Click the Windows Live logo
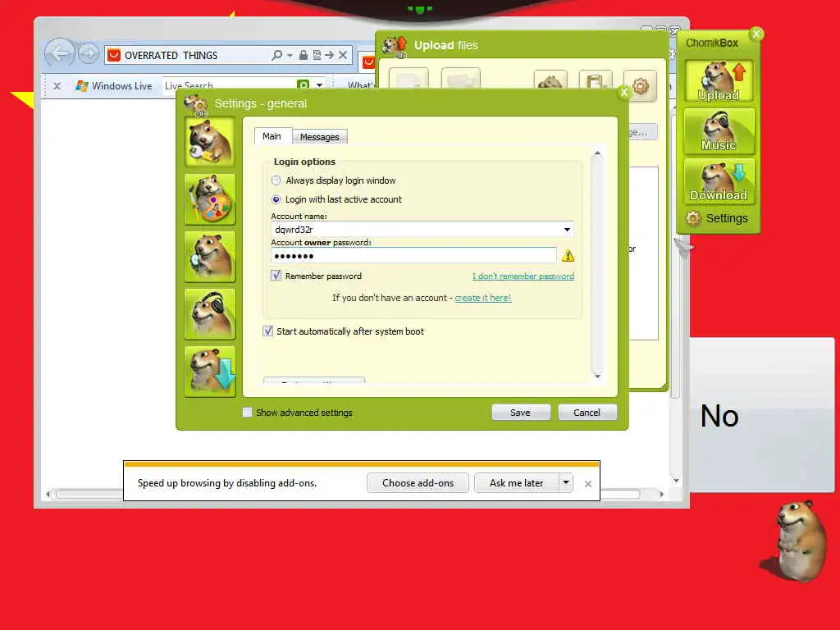The image size is (840, 630). (113, 85)
